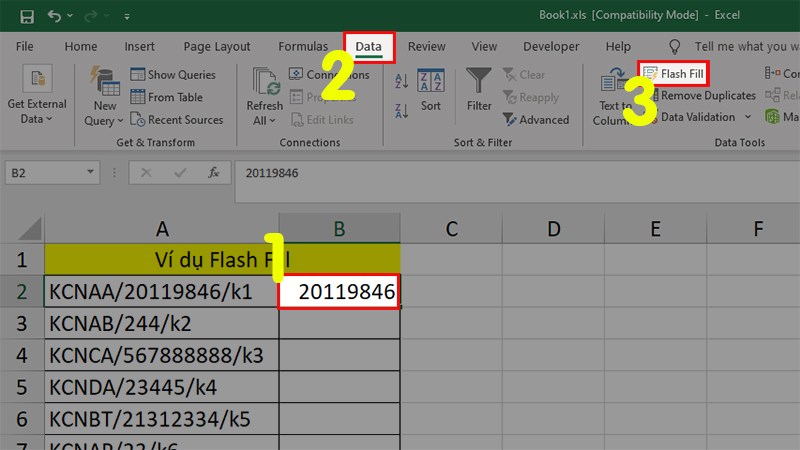Screen dimensions: 800x450
Task: Switch to the Formulas tab
Action: tap(303, 46)
